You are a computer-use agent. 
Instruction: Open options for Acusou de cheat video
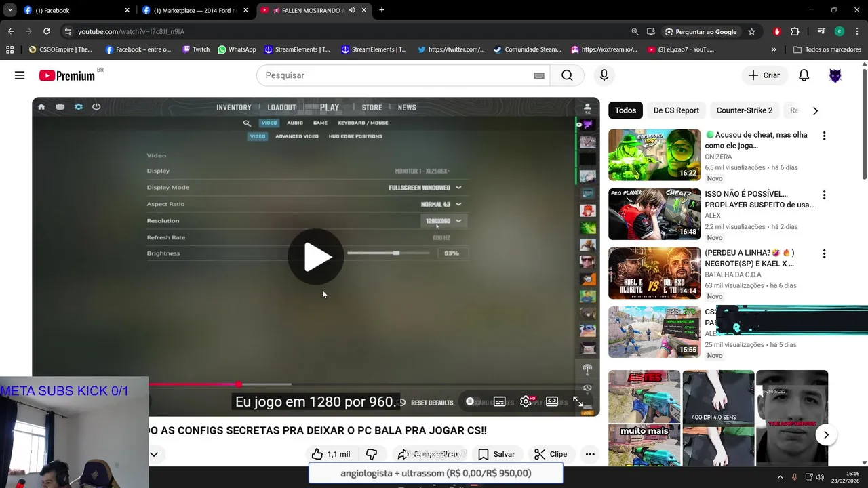[x=824, y=136]
